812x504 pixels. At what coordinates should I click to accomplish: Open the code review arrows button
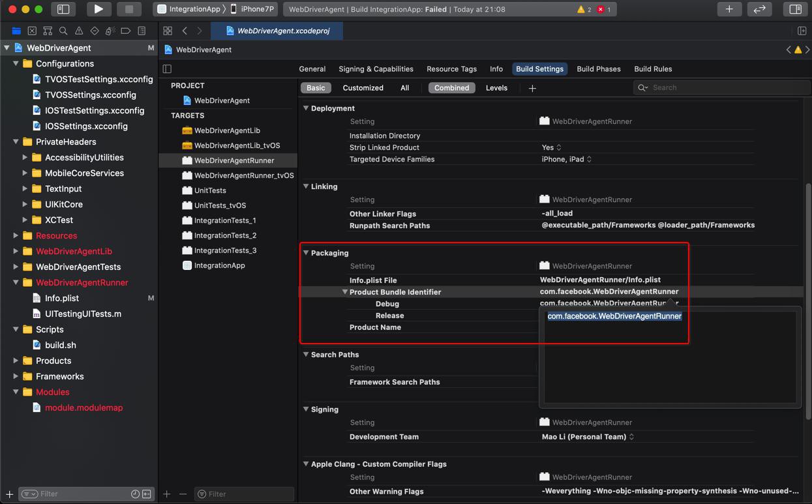click(760, 9)
